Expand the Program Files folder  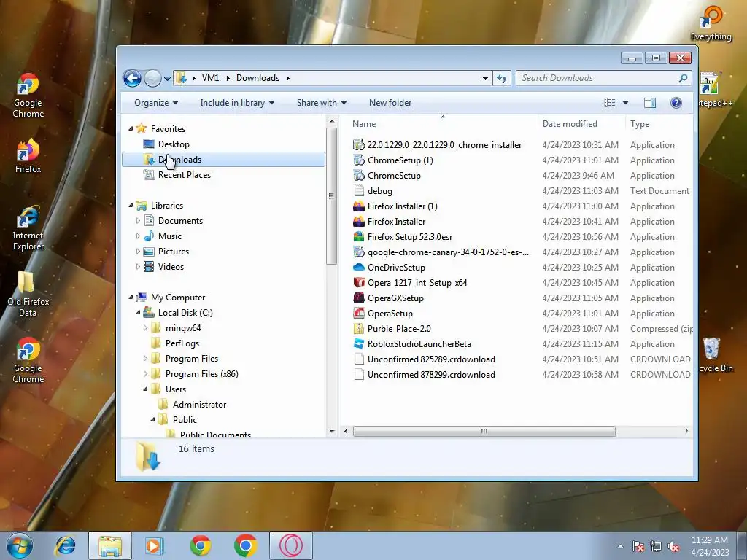coord(145,359)
